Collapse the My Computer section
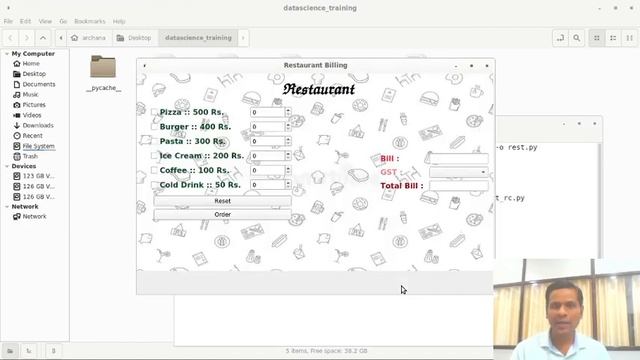Viewport: 640px width, 360px height. pos(7,53)
